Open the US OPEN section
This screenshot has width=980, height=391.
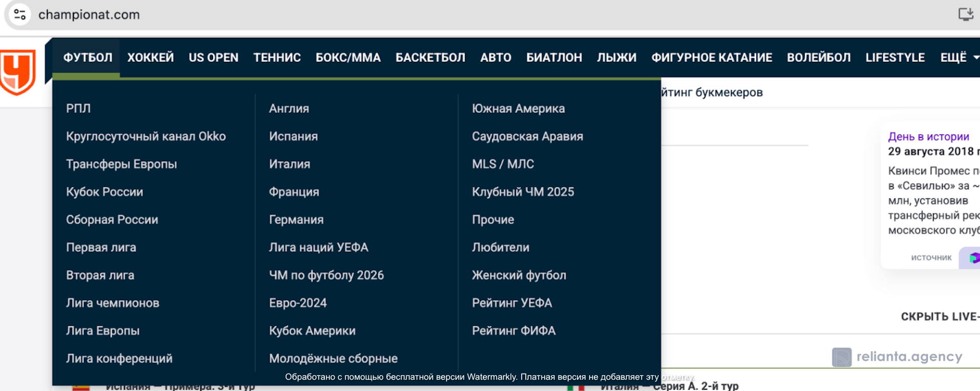214,58
